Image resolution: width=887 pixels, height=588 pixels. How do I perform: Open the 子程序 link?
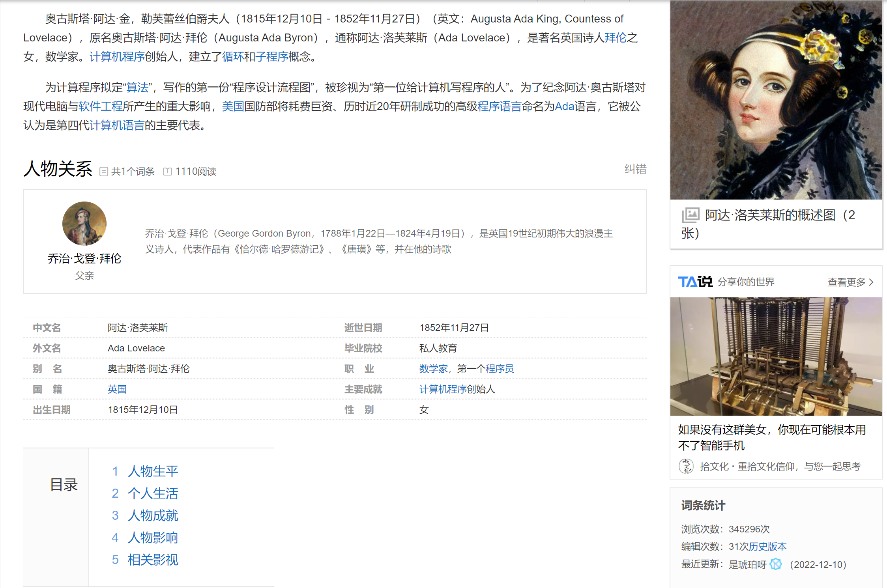[x=271, y=57]
